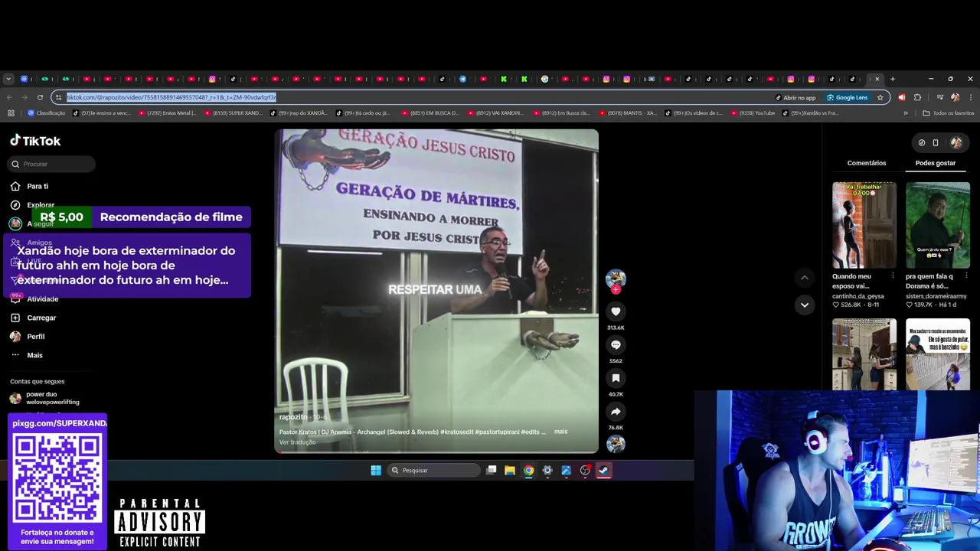Open the Dorama video thumbnail
980x551 pixels.
(x=937, y=225)
